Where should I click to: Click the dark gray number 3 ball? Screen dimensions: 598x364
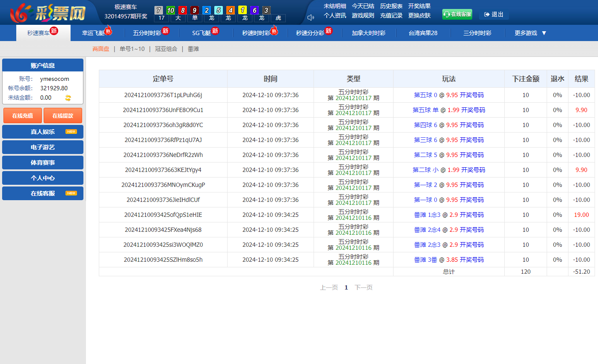click(x=266, y=10)
